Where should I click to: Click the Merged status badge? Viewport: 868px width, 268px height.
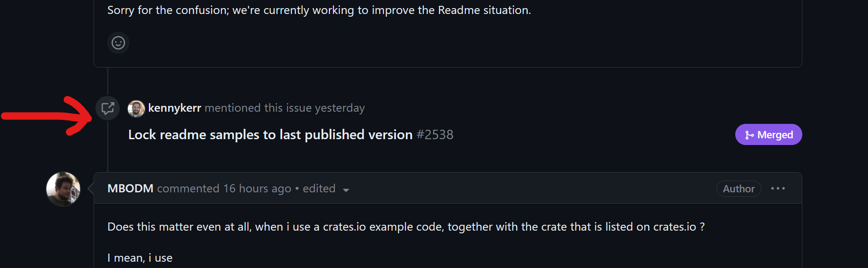point(768,134)
